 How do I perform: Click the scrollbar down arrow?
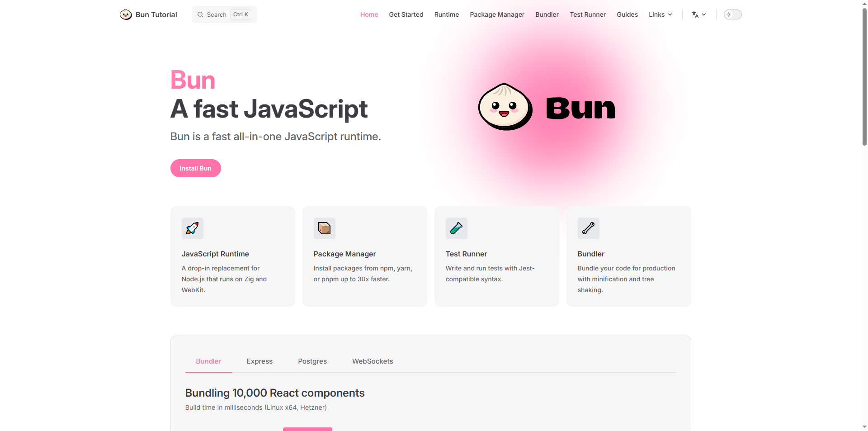(864, 426)
